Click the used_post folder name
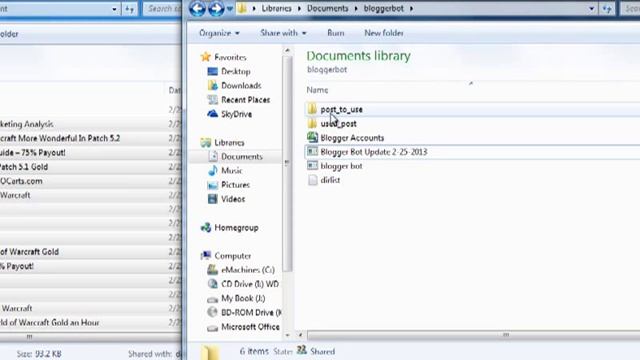Screen dimensions: 640x360 [338, 124]
